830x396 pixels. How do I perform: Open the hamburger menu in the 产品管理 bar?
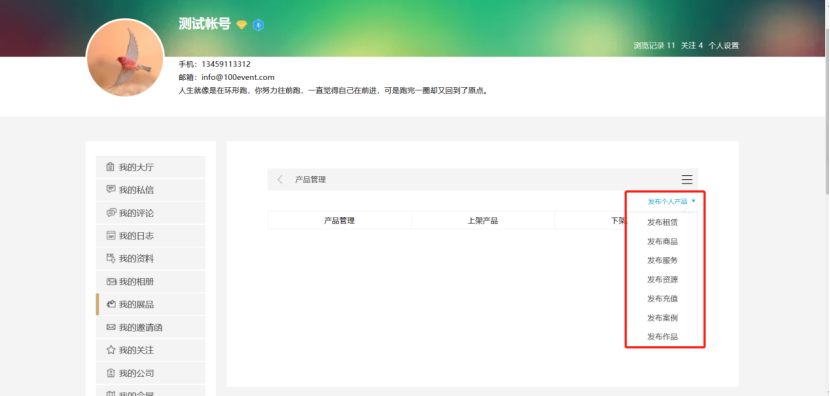(687, 179)
